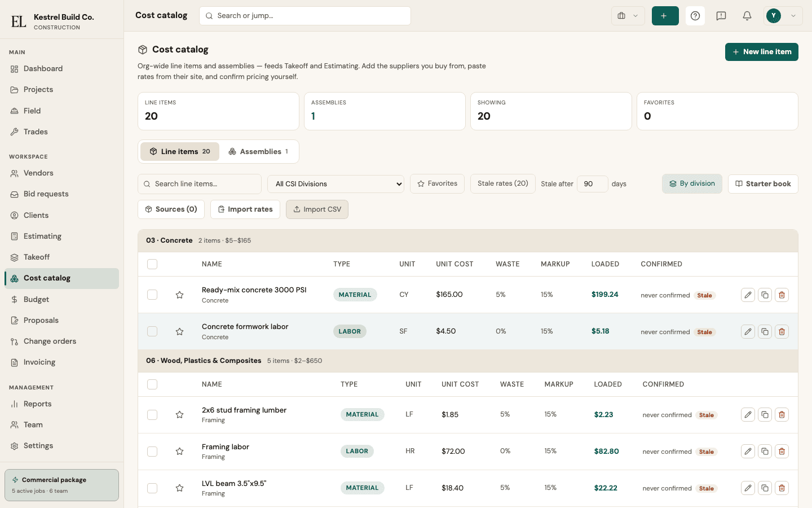Open the Sources (0) button
Viewport: 812px width, 508px height.
click(x=171, y=209)
